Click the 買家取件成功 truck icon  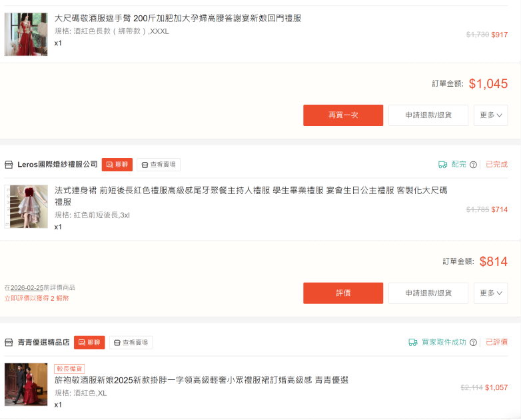coord(412,343)
